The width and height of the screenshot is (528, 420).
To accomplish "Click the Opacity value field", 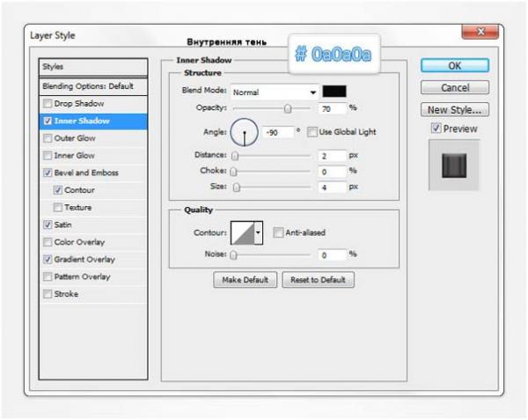I will pos(332,109).
